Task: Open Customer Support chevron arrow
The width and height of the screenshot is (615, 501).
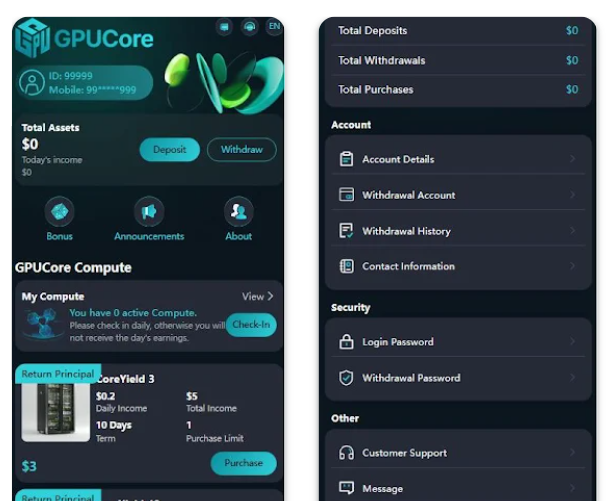Action: pyautogui.click(x=573, y=453)
